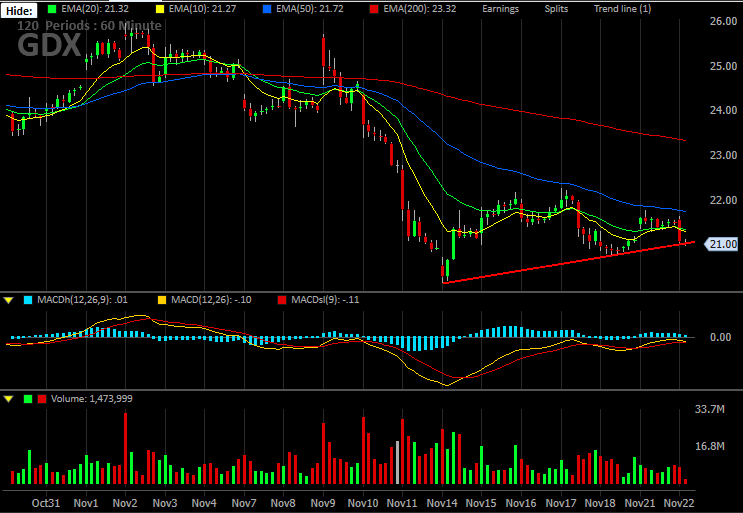Click the Nov9 date label
Viewport: 743px width, 513px height.
[323, 503]
